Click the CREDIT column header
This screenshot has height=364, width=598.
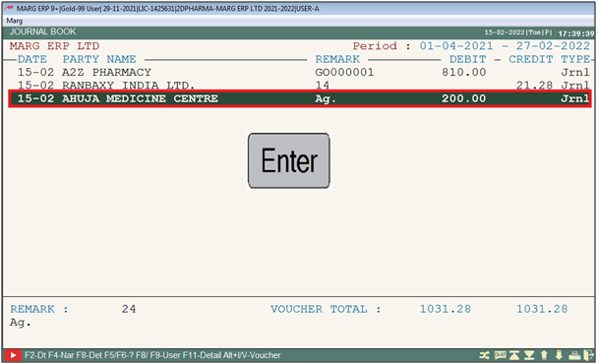530,60
